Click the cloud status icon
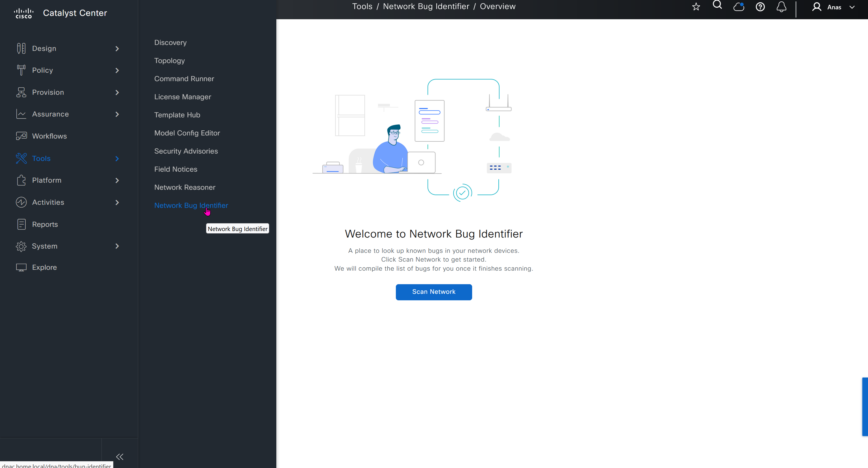 click(x=739, y=7)
